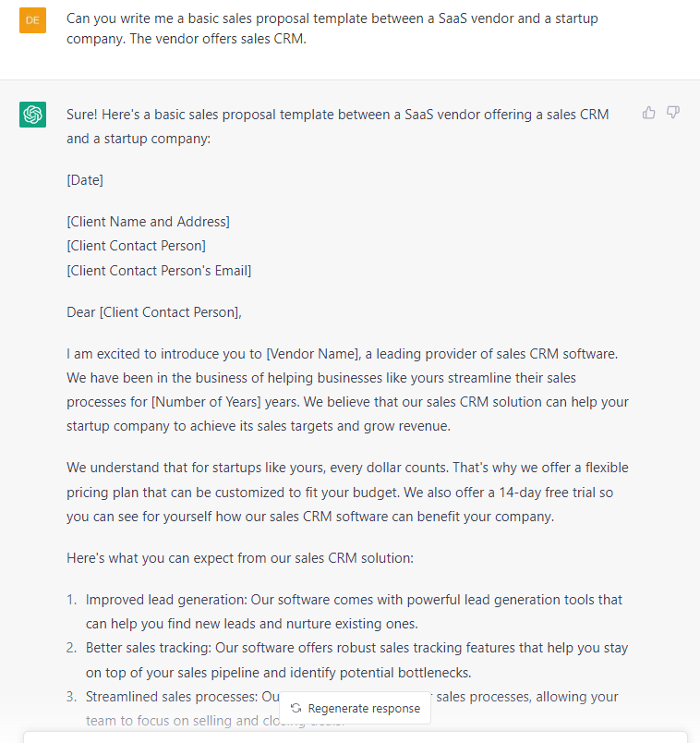This screenshot has height=743, width=700.
Task: Click list item 1 Improved lead generation
Action: pos(344,612)
